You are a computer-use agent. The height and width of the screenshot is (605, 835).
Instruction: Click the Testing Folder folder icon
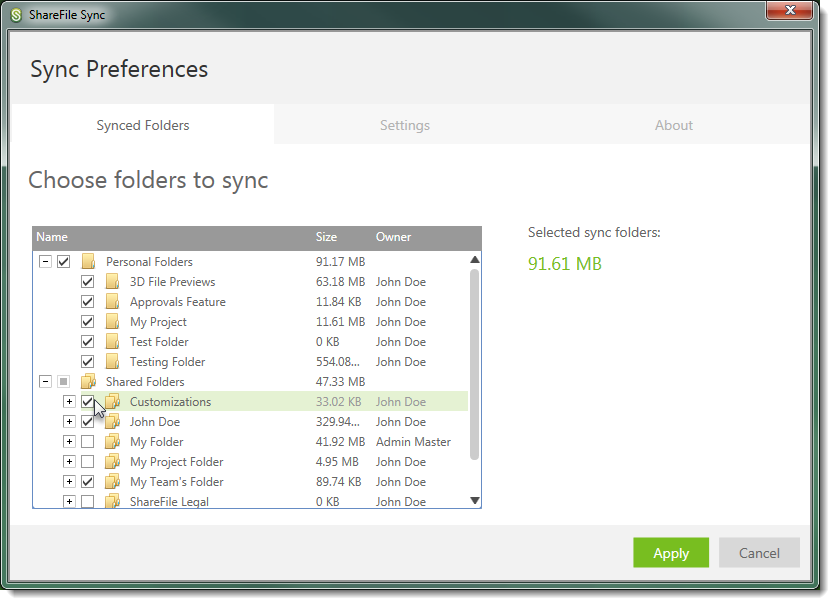click(111, 361)
